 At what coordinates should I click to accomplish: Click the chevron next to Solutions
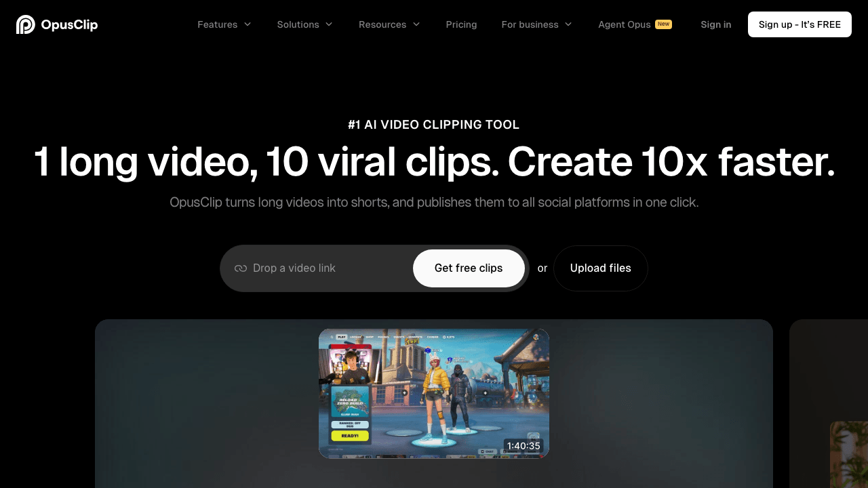pos(330,24)
